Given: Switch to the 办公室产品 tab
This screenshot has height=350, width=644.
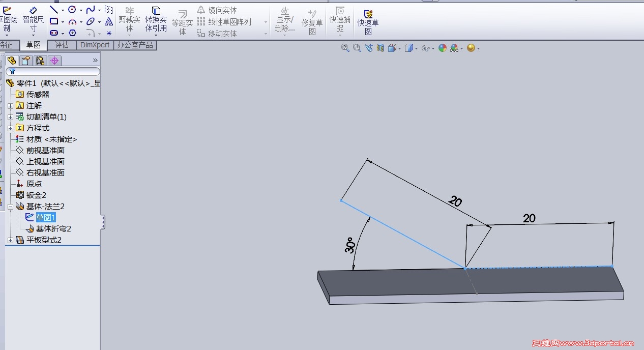Looking at the screenshot, I should (x=135, y=45).
